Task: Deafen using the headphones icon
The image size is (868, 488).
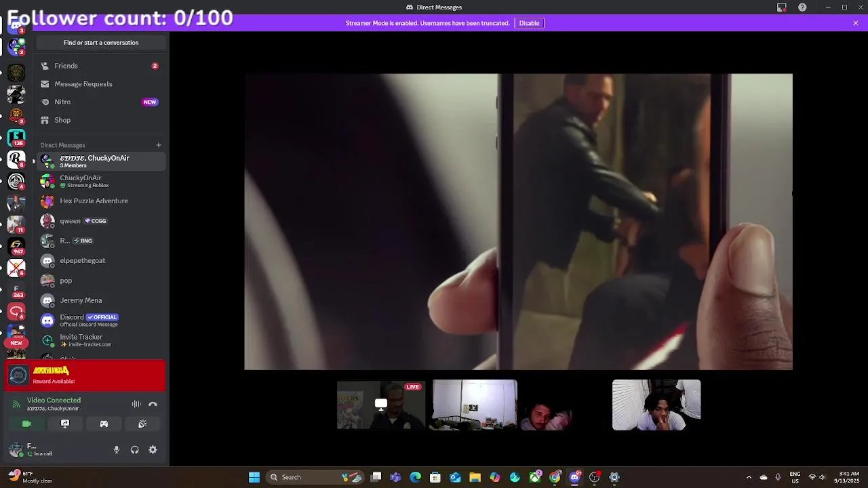Action: click(134, 449)
